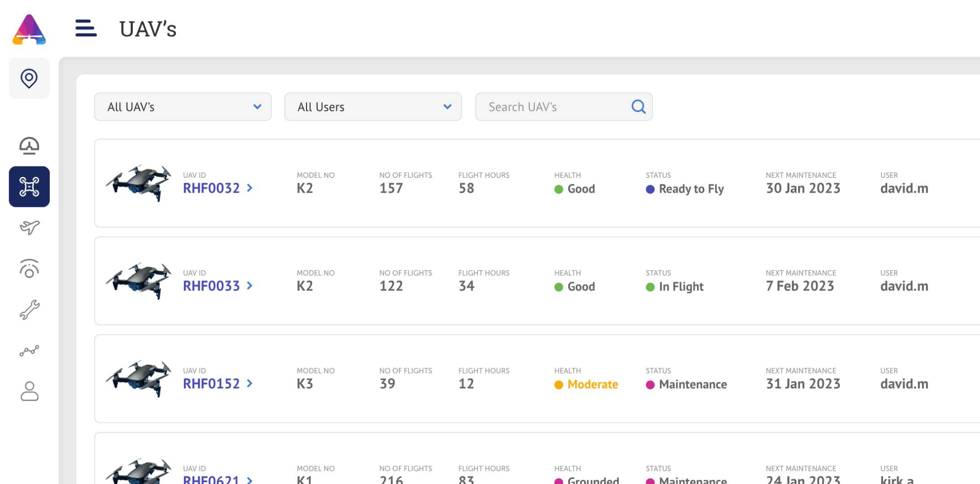
Task: Open the maintenance wrench sidebar icon
Action: click(x=29, y=310)
